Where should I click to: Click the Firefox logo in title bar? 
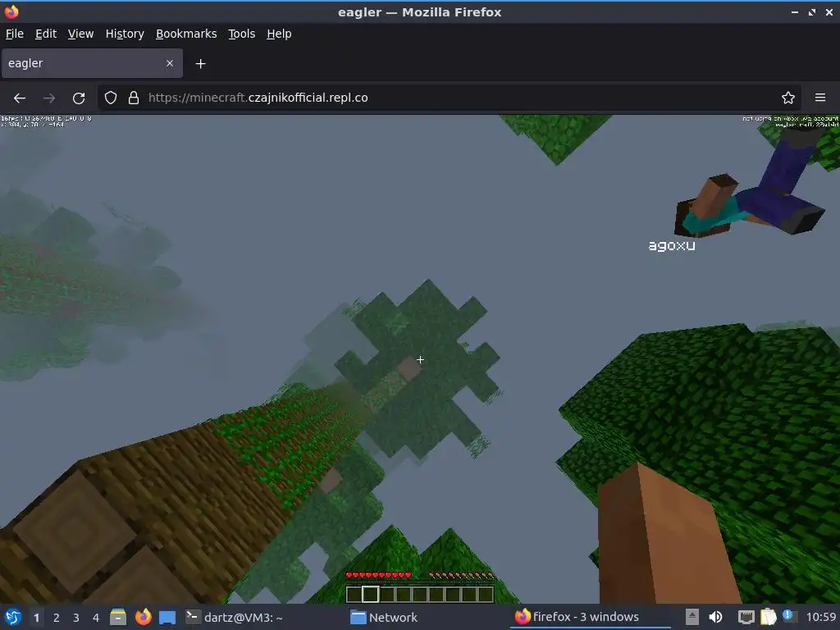pyautogui.click(x=11, y=11)
